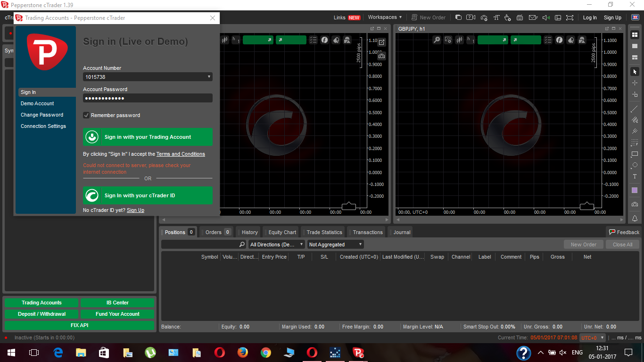644x362 pixels.
Task: Click the Facebook share icon on GBPJPY chart
Action: pyautogui.click(x=559, y=40)
